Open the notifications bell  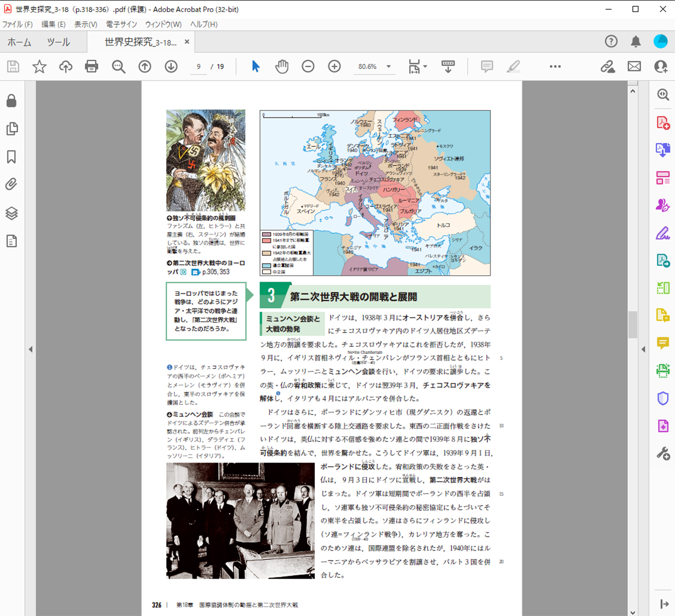pyautogui.click(x=636, y=42)
